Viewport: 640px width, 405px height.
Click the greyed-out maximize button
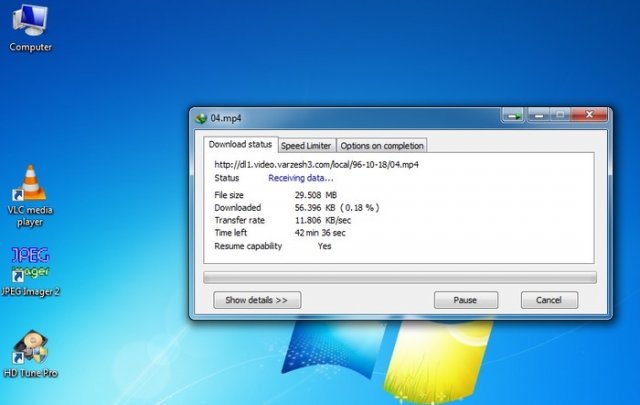[561, 116]
